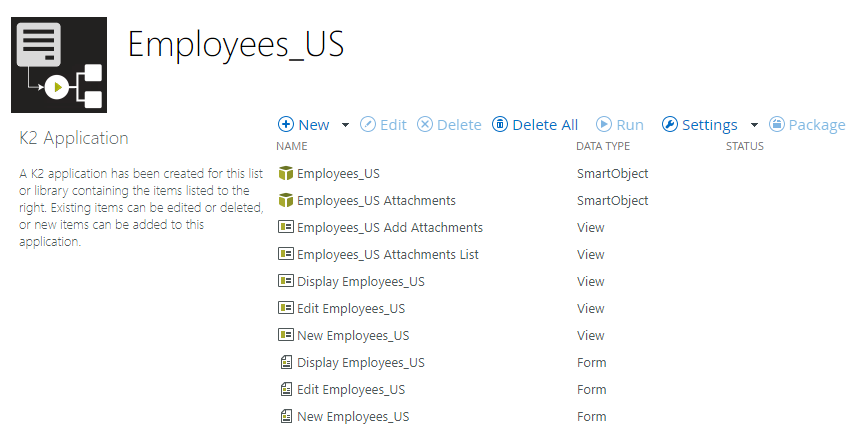This screenshot has width=858, height=439.
Task: Expand the New dropdown arrow
Action: coord(345,125)
